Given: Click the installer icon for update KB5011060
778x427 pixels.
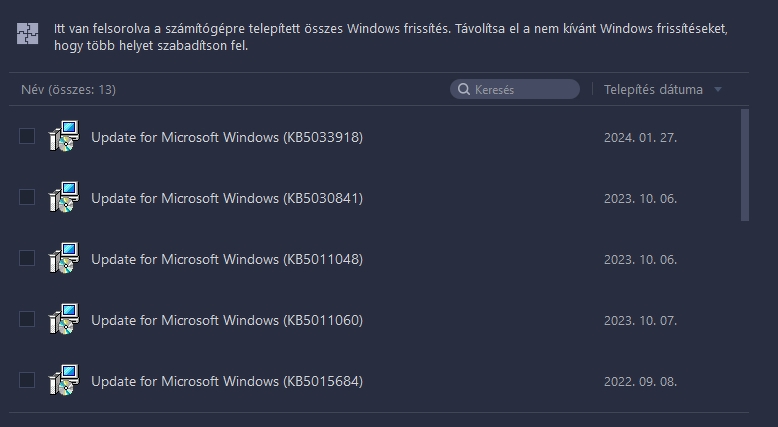Looking at the screenshot, I should pos(63,319).
